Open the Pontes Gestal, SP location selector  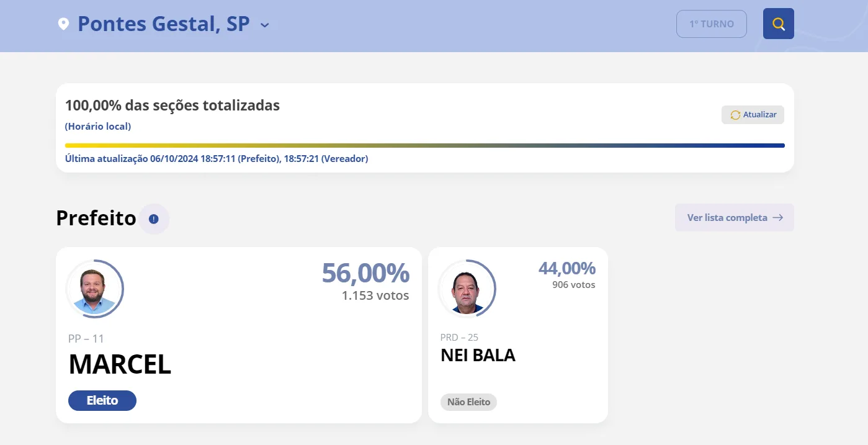coord(164,24)
